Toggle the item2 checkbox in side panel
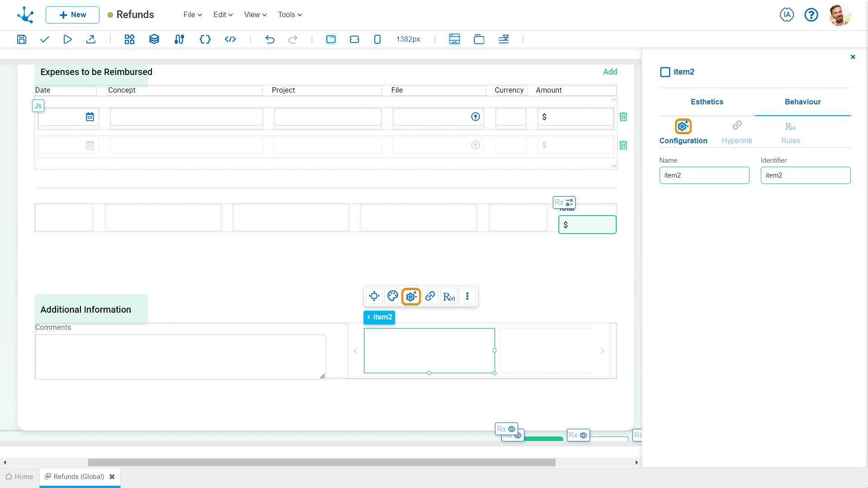 [665, 72]
